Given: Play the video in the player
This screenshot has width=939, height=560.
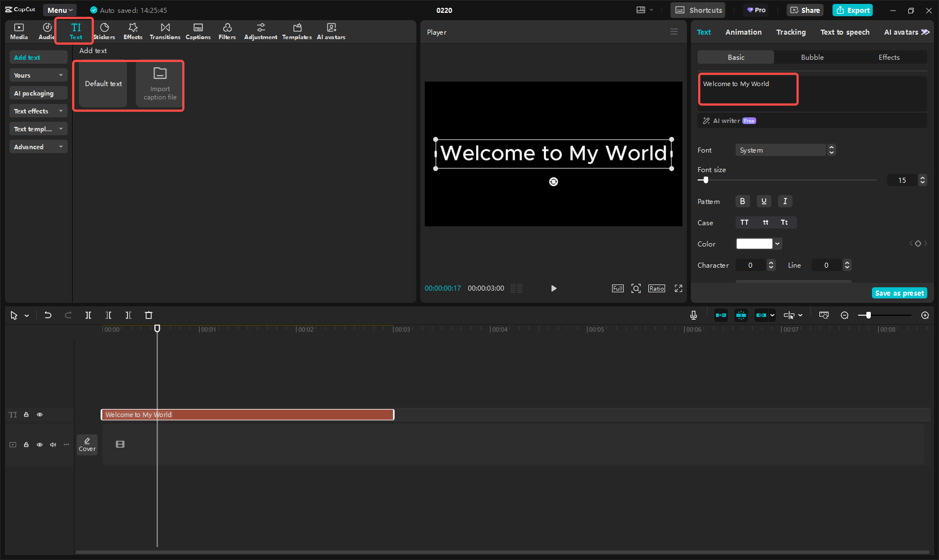Looking at the screenshot, I should 553,288.
